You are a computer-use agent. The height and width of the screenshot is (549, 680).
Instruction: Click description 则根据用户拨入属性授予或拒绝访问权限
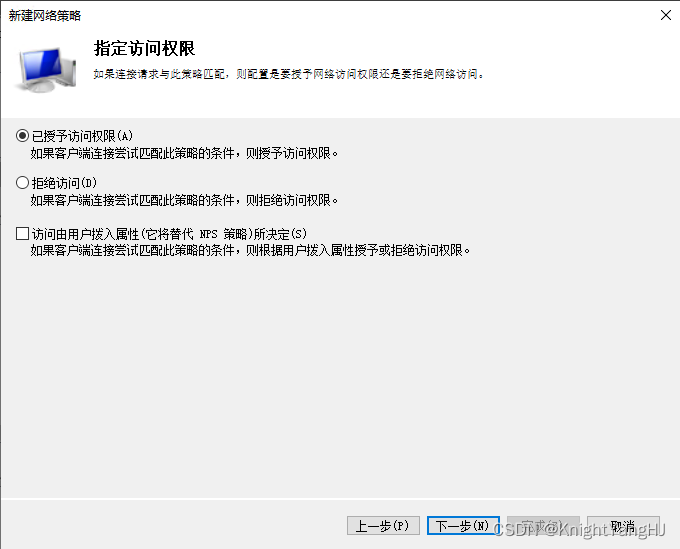[x=358, y=250]
